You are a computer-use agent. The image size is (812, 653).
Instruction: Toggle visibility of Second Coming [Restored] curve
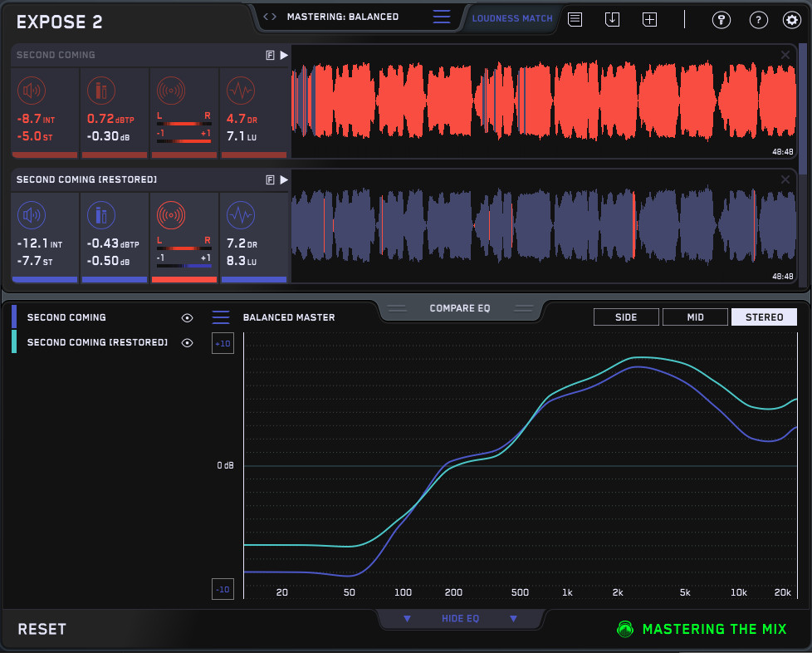[x=188, y=342]
